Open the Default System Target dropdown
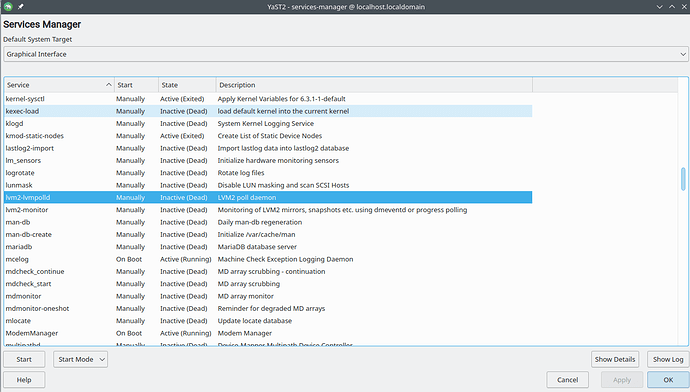Screen dimensions: 690x392 pyautogui.click(x=346, y=54)
